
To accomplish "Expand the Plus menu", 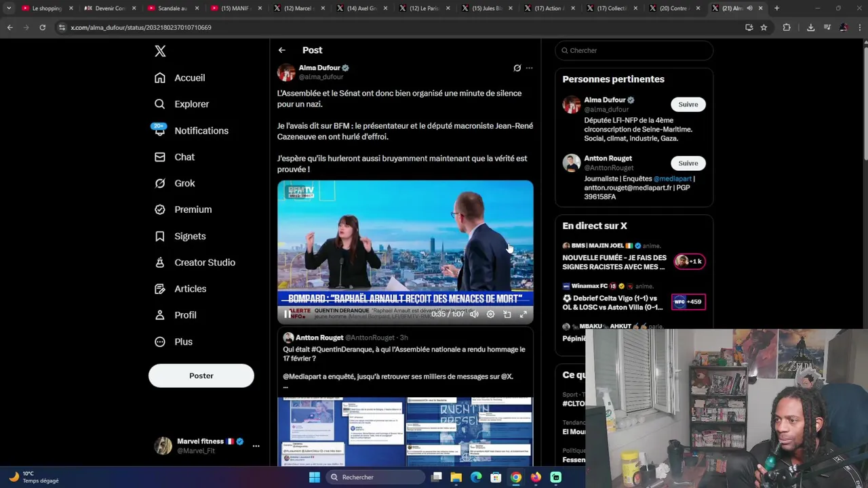I will [x=174, y=342].
